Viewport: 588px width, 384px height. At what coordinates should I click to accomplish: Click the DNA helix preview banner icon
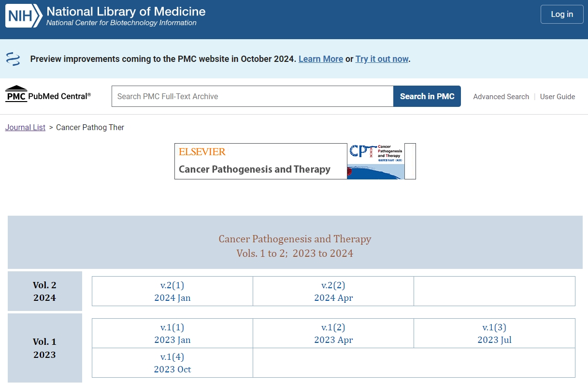(13, 59)
